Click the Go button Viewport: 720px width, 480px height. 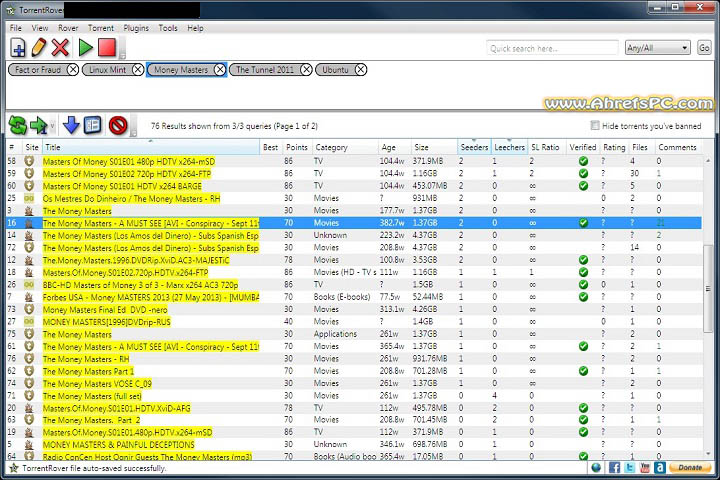704,48
